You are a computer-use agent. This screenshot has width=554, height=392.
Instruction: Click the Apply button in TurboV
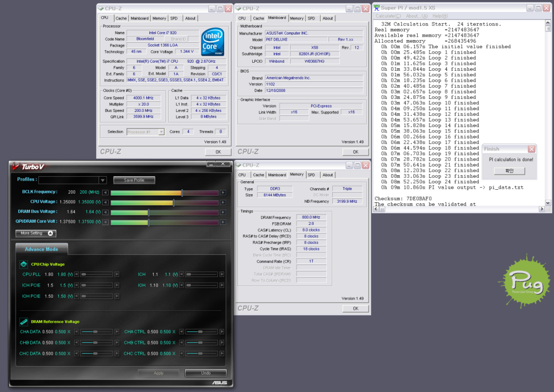[x=159, y=373]
